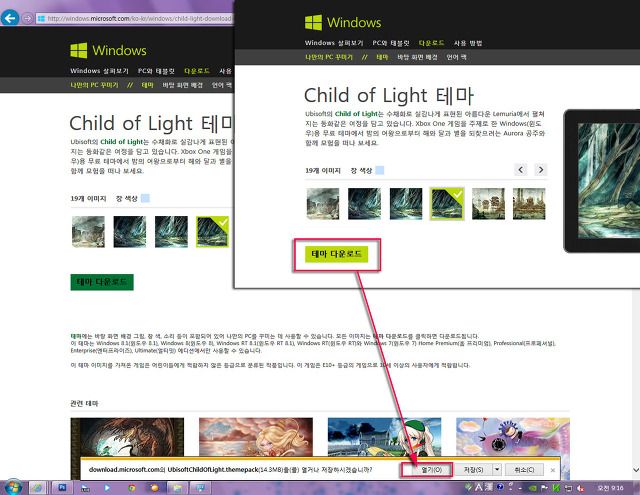Select the checked fourth thumbnail on the background page
Image resolution: width=640 pixels, height=495 pixels.
tap(212, 232)
